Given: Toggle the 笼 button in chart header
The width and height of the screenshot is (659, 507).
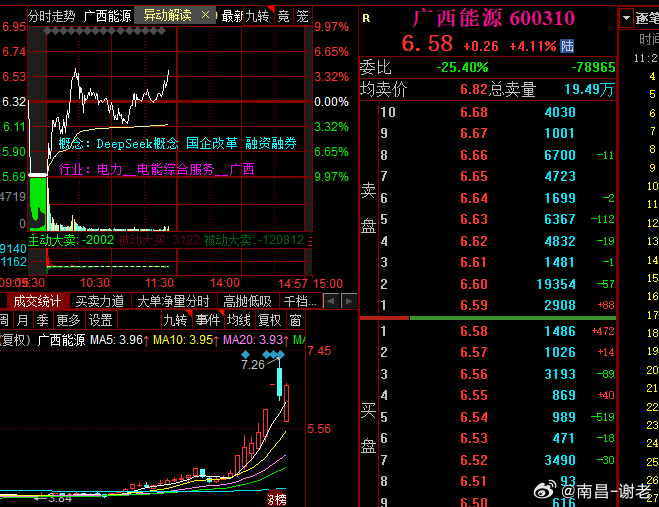Looking at the screenshot, I should tap(303, 16).
